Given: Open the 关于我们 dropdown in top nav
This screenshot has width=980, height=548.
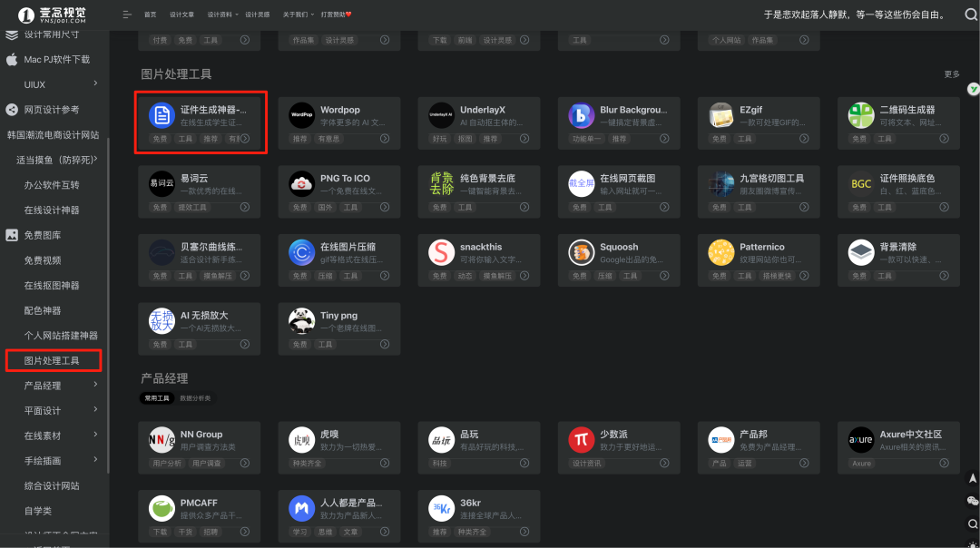Looking at the screenshot, I should tap(299, 15).
